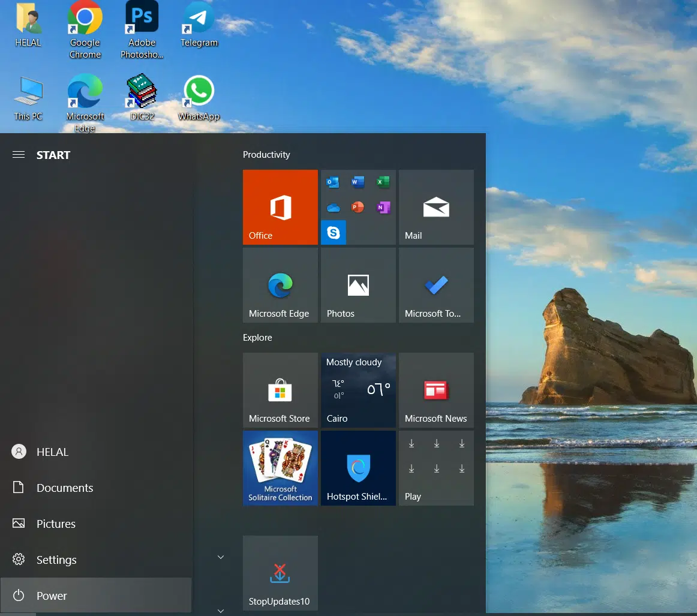Open the Photos tile
The height and width of the screenshot is (616, 697).
click(358, 286)
